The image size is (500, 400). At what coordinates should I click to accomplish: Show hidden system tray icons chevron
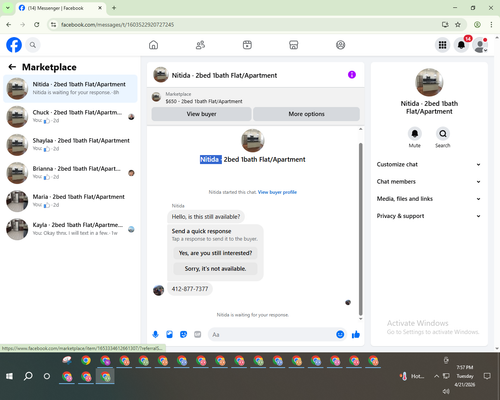(x=436, y=376)
